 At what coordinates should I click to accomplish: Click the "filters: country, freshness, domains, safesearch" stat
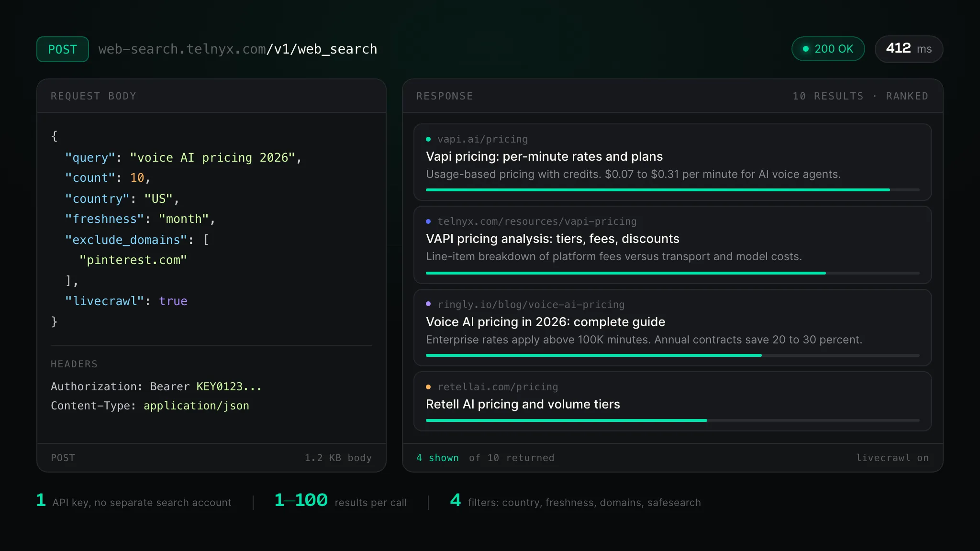coord(575,501)
